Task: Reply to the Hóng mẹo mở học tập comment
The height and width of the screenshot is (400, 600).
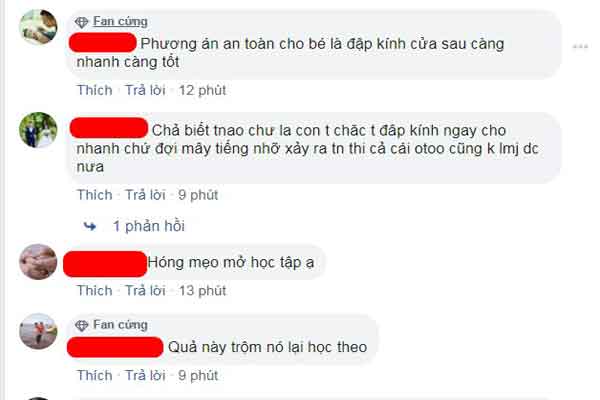Action: (145, 291)
